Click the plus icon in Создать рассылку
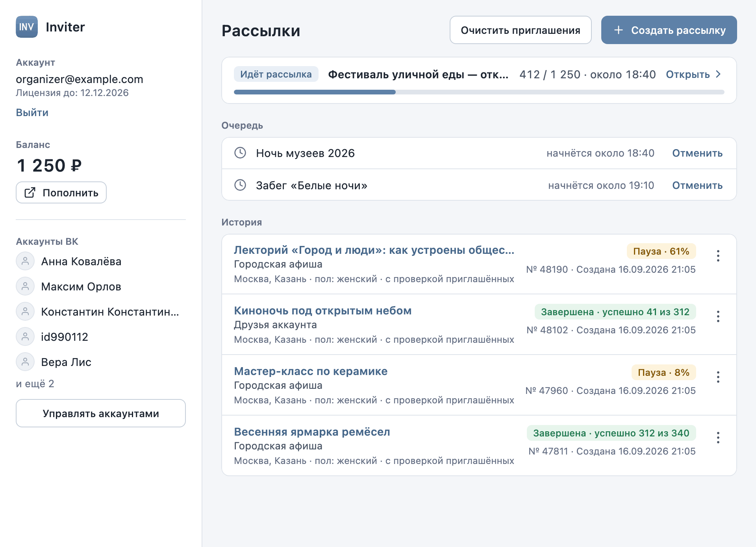 pyautogui.click(x=619, y=30)
